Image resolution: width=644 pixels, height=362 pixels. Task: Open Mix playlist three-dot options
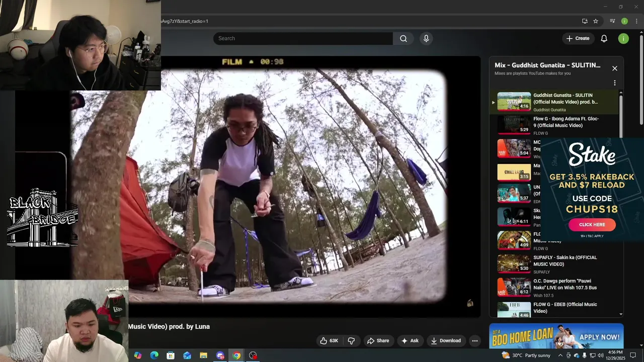(x=614, y=83)
